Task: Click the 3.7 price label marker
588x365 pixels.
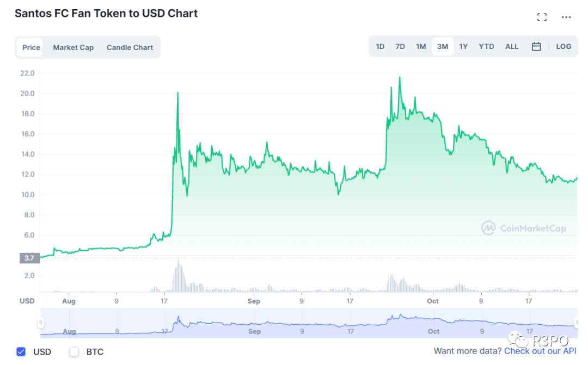Action: pyautogui.click(x=29, y=258)
